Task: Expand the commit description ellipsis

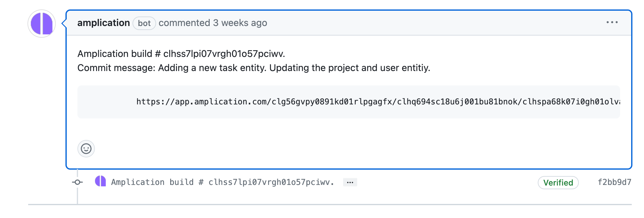Action: point(350,182)
